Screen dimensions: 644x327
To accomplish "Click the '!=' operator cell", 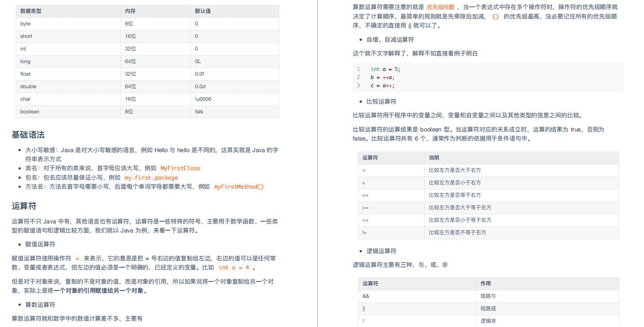I will tap(391, 232).
